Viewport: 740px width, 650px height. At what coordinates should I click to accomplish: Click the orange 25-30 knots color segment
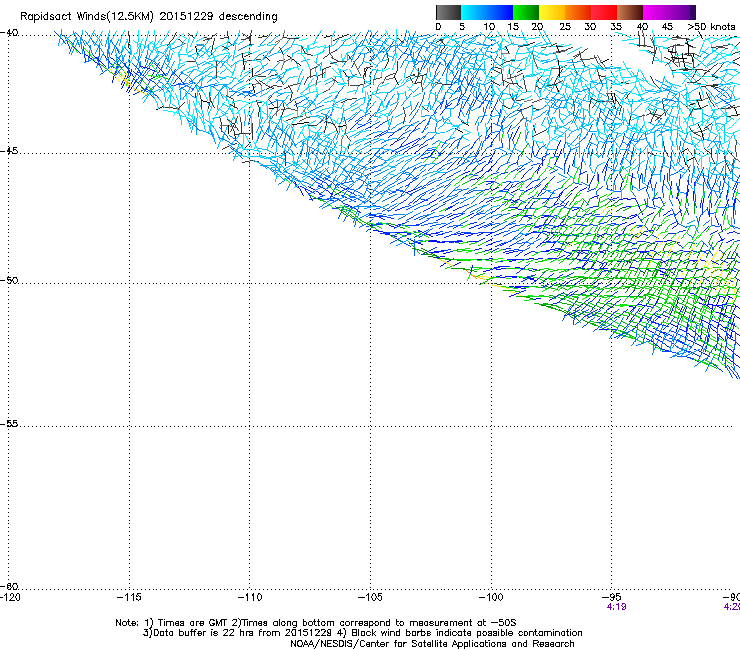[578, 12]
